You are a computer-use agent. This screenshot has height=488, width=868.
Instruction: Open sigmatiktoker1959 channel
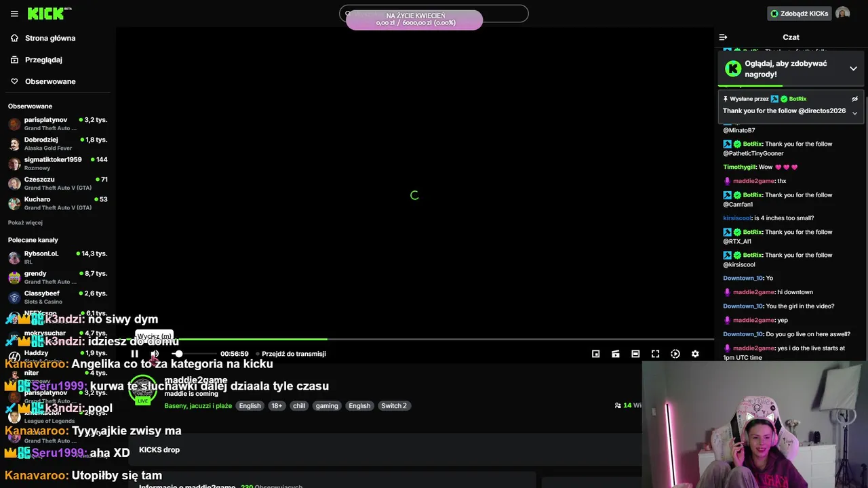click(58, 163)
